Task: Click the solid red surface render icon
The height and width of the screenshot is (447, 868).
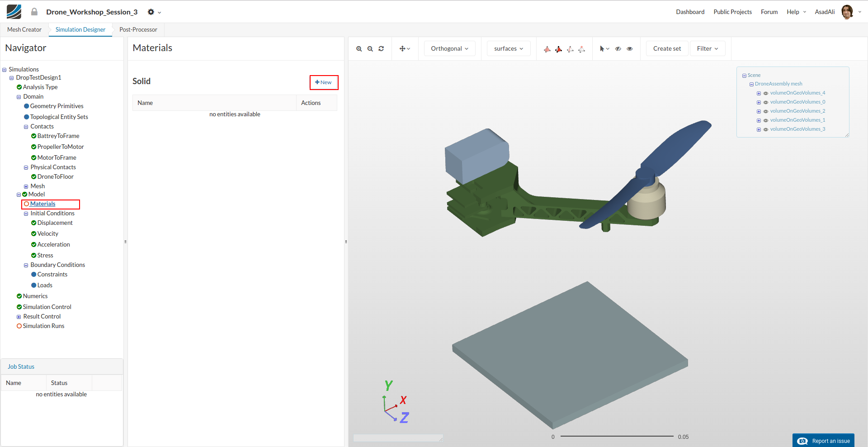Action: click(547, 49)
